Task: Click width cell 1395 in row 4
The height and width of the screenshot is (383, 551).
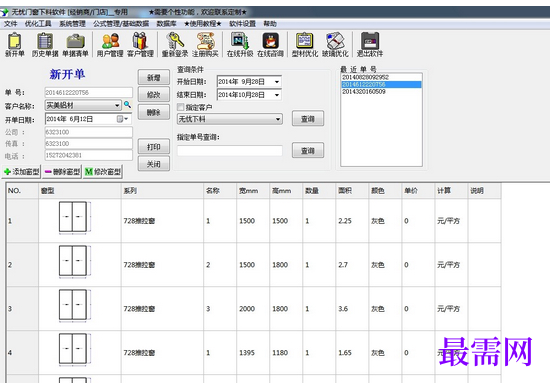Action: [253, 352]
